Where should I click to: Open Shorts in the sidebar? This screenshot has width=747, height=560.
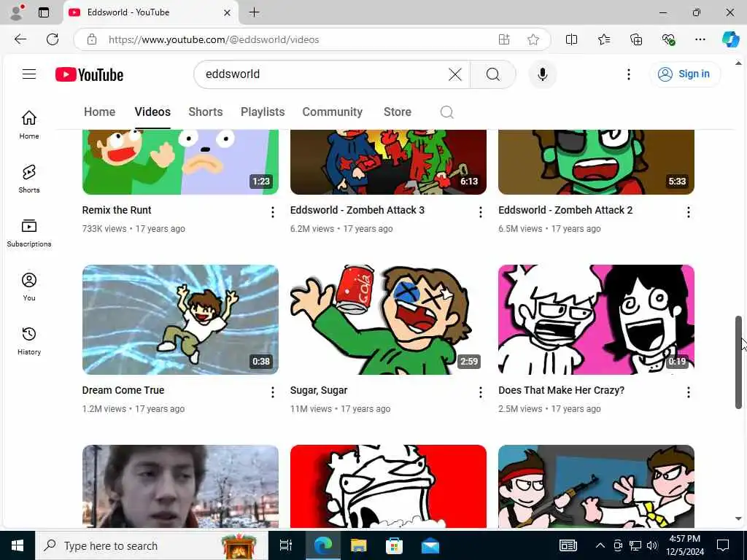[29, 179]
